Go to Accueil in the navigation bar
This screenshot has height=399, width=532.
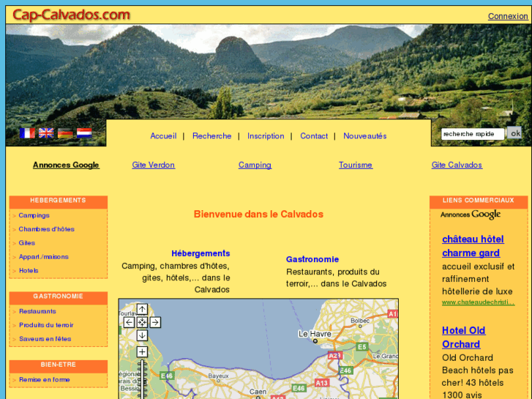[x=163, y=136]
